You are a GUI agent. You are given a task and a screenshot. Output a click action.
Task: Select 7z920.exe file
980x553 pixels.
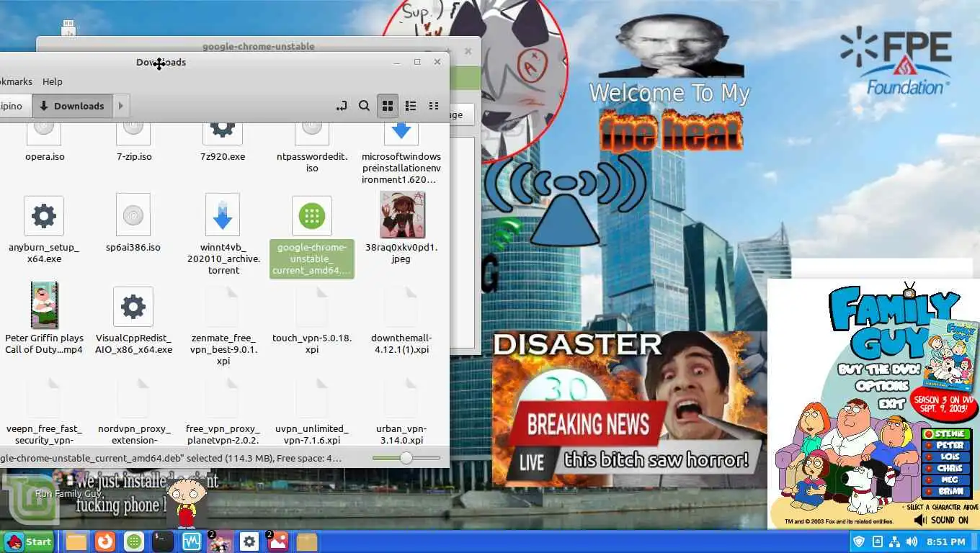coord(223,142)
